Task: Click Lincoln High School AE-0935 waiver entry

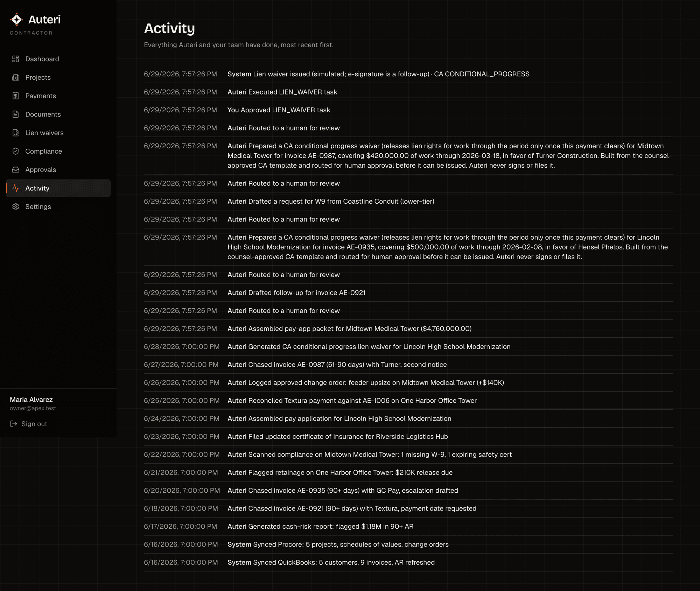Action: coord(408,247)
